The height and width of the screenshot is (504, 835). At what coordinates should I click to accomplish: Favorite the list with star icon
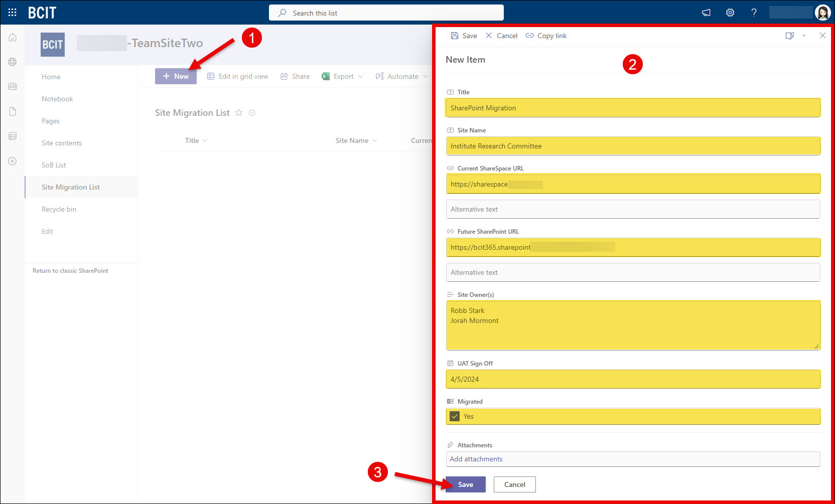click(x=239, y=113)
